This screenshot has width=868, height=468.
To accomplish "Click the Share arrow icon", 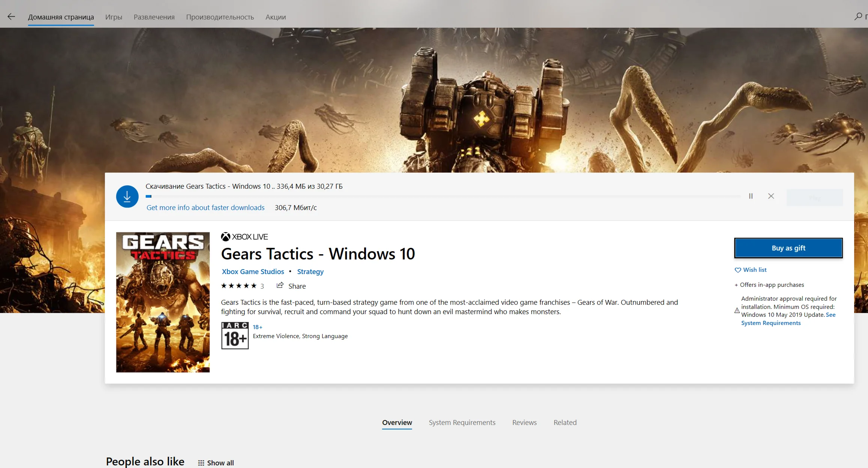I will (x=280, y=285).
